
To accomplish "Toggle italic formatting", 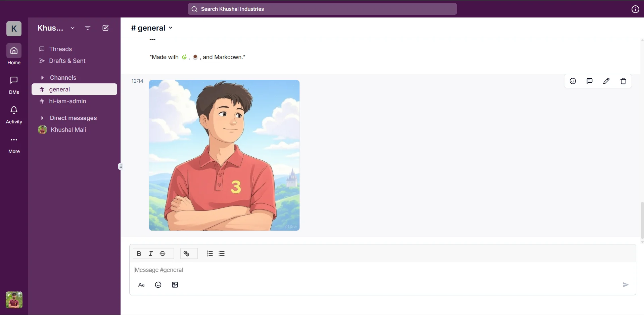I will click(x=151, y=254).
